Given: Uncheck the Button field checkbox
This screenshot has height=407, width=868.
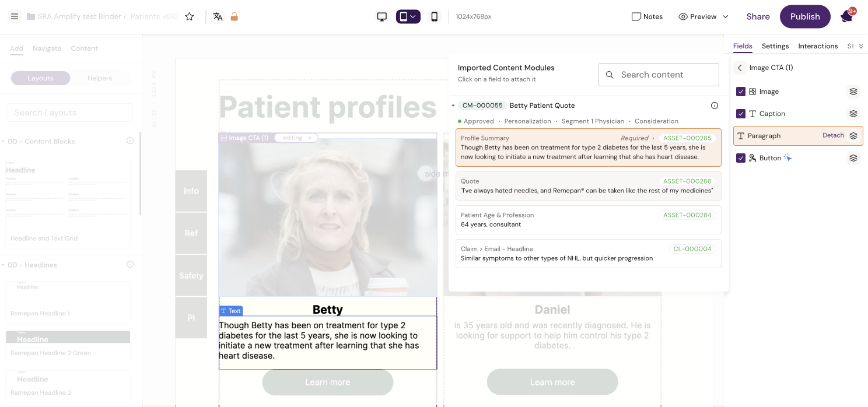Looking at the screenshot, I should point(741,158).
